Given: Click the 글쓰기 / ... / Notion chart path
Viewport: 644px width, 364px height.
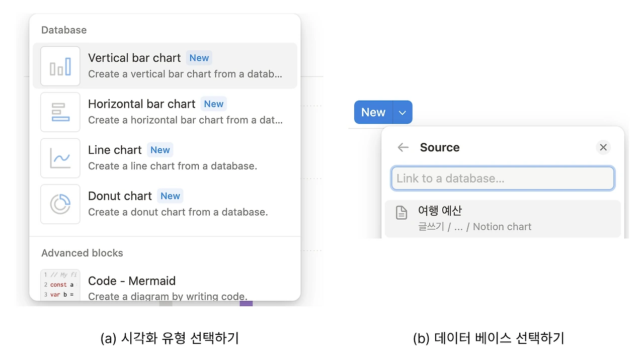Looking at the screenshot, I should [x=474, y=227].
